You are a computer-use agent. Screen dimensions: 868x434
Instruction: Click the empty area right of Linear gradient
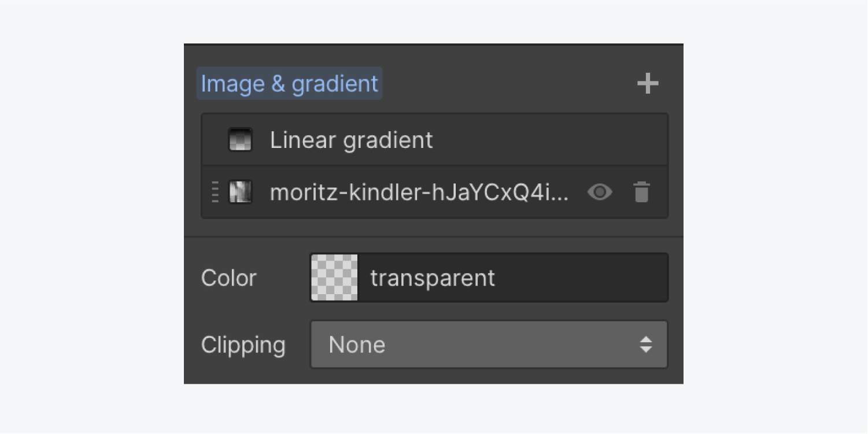pos(549,140)
